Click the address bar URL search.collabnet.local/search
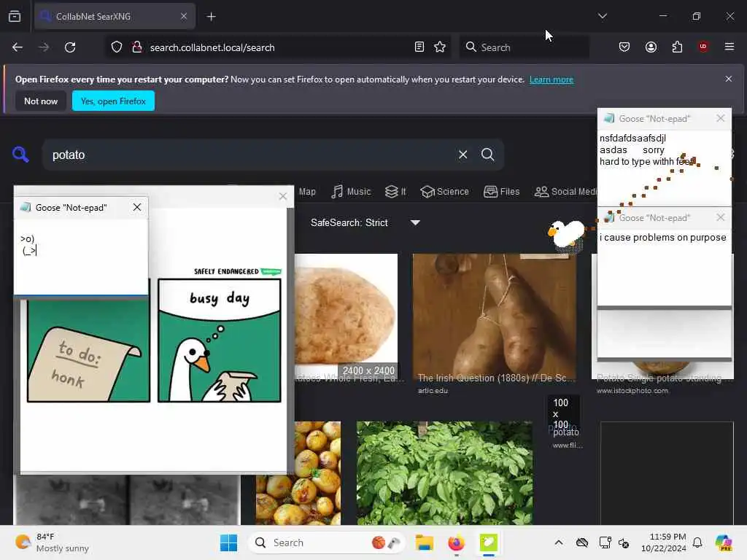747x560 pixels. (x=212, y=47)
